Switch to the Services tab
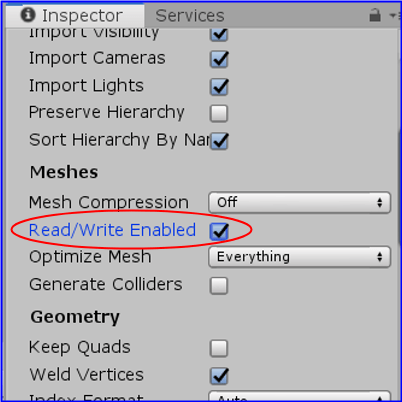This screenshot has height=402, width=402. (x=190, y=16)
